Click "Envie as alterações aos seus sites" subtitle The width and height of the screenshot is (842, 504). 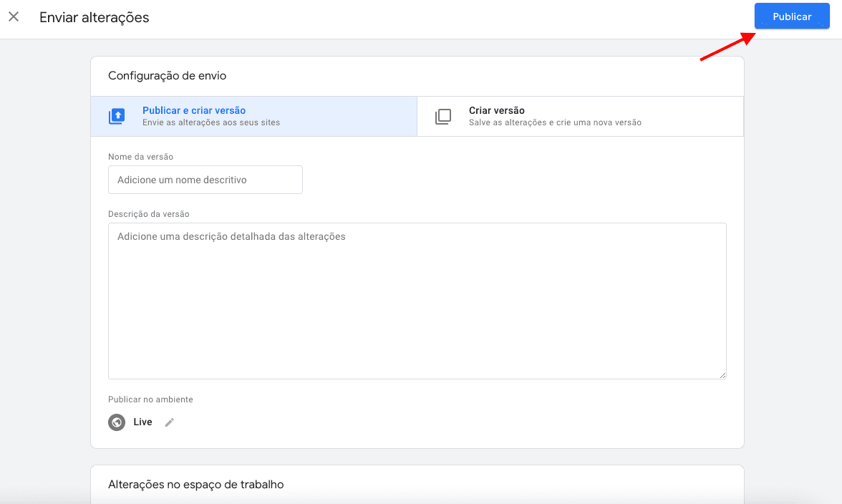pos(210,122)
